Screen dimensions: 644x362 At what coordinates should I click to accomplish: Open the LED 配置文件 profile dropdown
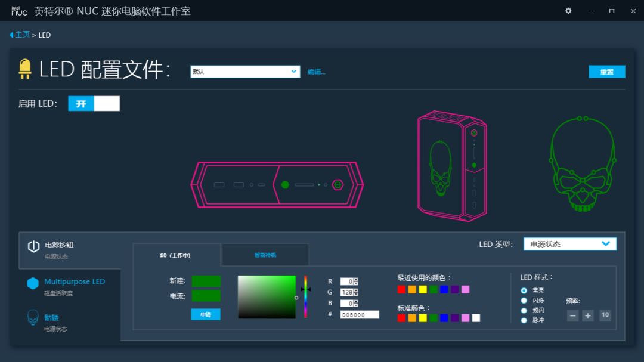[245, 72]
